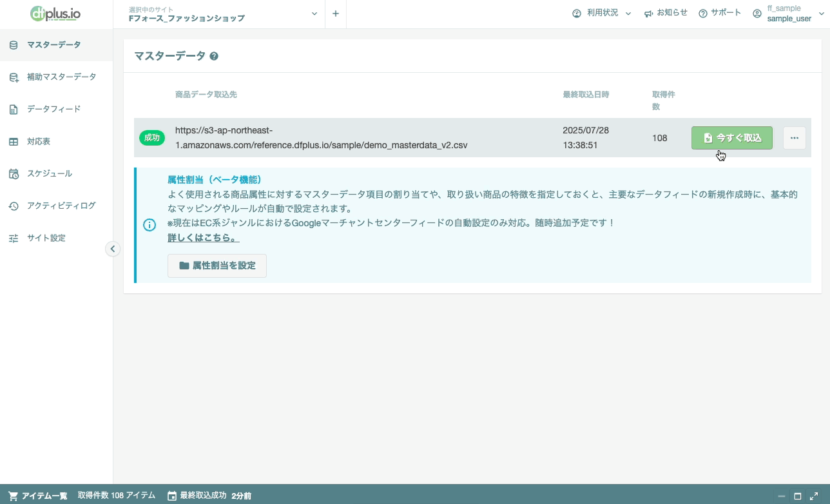Click the demo_masterdata_v2.csv URL text
Screen dimensions: 830x504
pos(321,138)
